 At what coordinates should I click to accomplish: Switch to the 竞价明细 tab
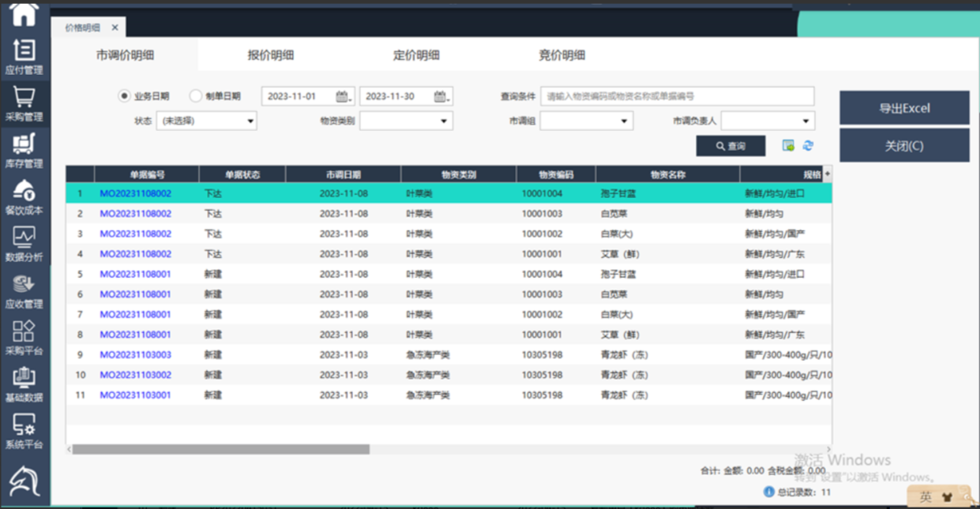tap(561, 56)
